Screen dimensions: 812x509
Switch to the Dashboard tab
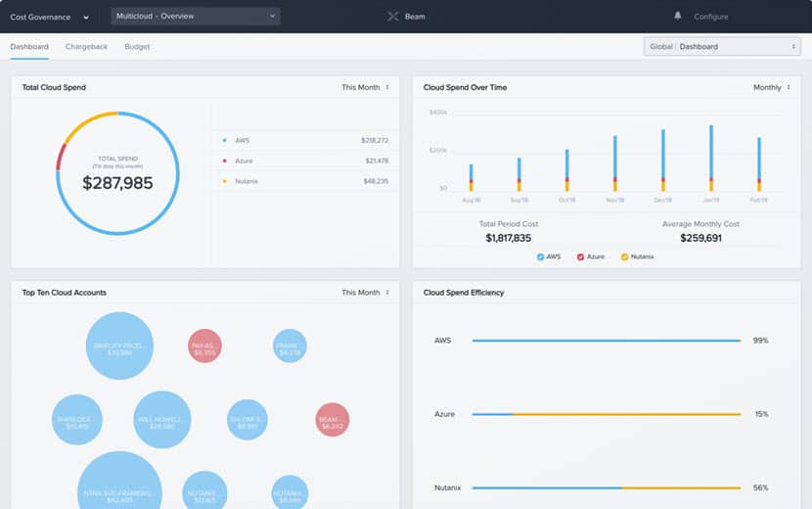tap(29, 47)
